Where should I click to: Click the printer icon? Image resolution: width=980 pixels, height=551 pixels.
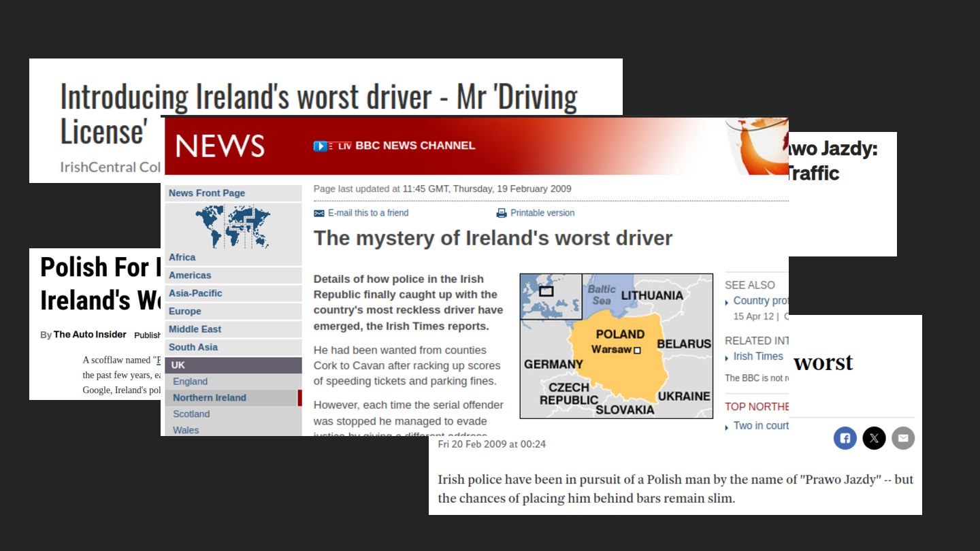click(x=502, y=213)
